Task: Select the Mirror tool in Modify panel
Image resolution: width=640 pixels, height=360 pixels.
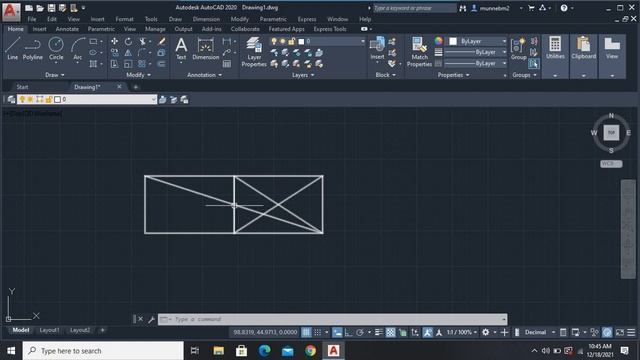Action: pyautogui.click(x=128, y=53)
